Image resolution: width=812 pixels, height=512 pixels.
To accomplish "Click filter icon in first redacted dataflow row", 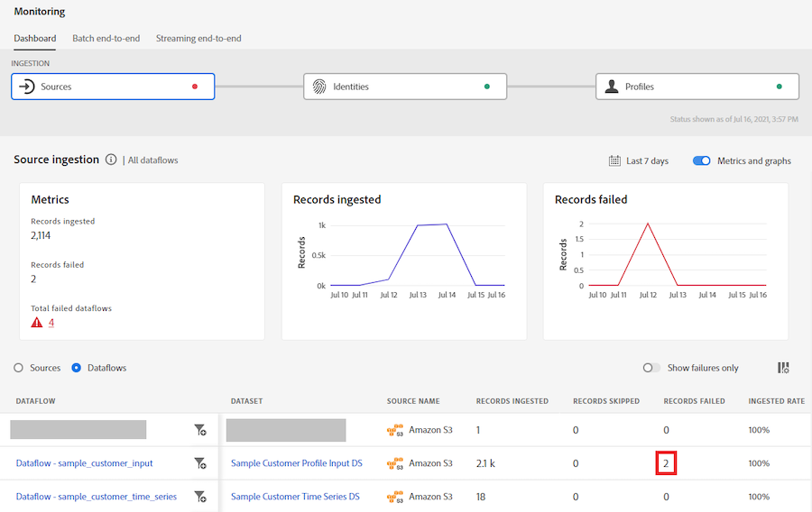I will point(200,430).
